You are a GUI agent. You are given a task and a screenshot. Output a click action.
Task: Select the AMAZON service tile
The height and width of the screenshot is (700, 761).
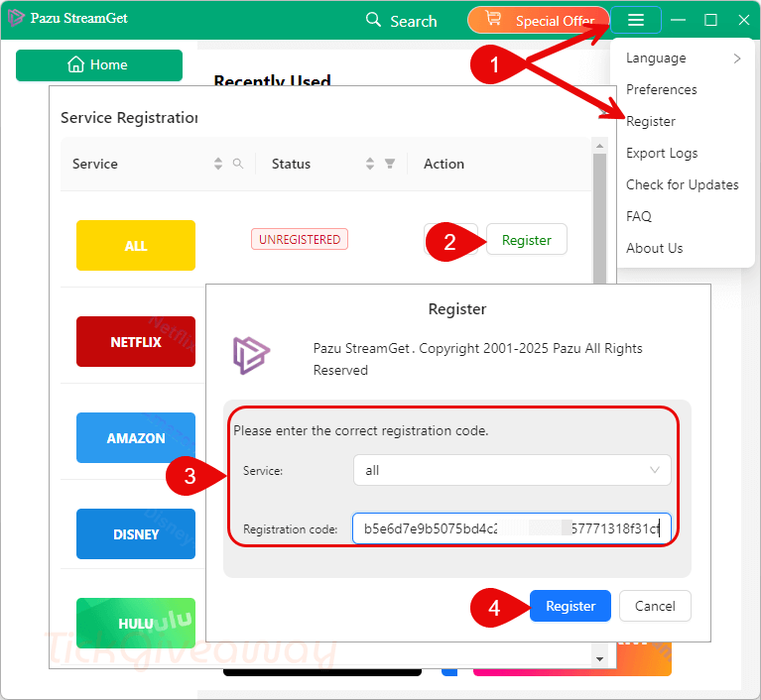(136, 437)
